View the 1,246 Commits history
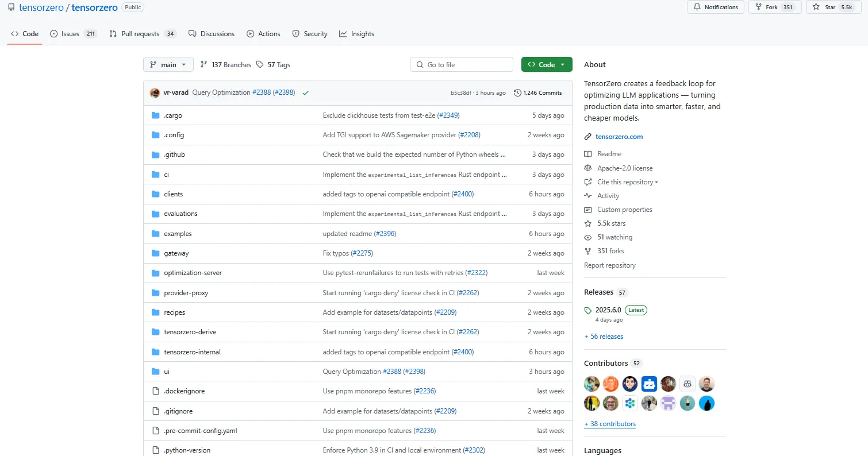This screenshot has height=456, width=868. click(x=538, y=93)
